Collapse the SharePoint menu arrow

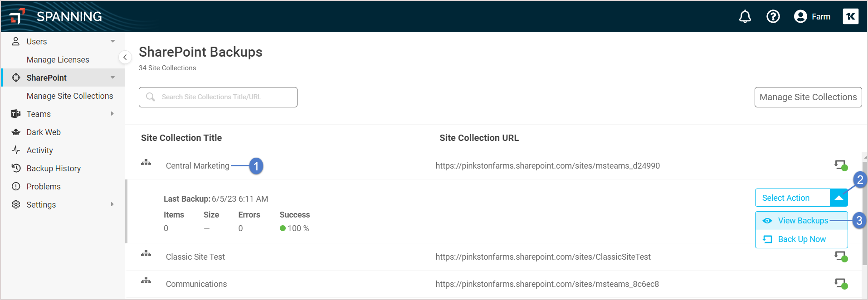point(112,77)
